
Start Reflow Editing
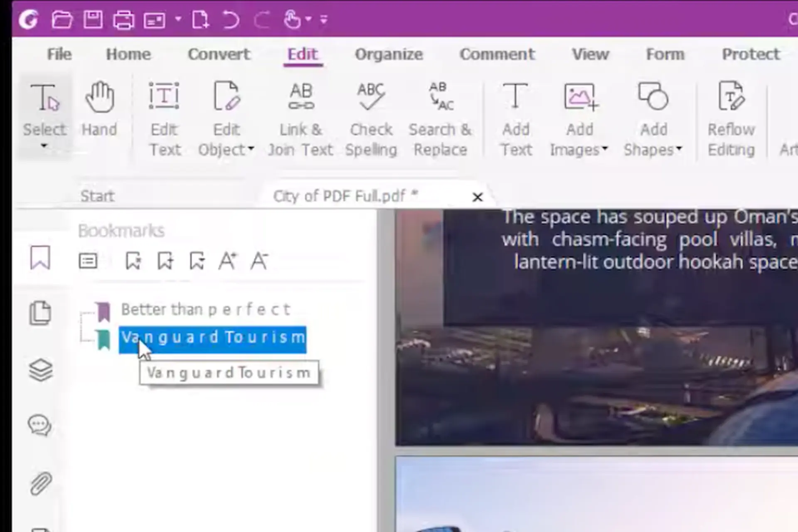tap(731, 120)
